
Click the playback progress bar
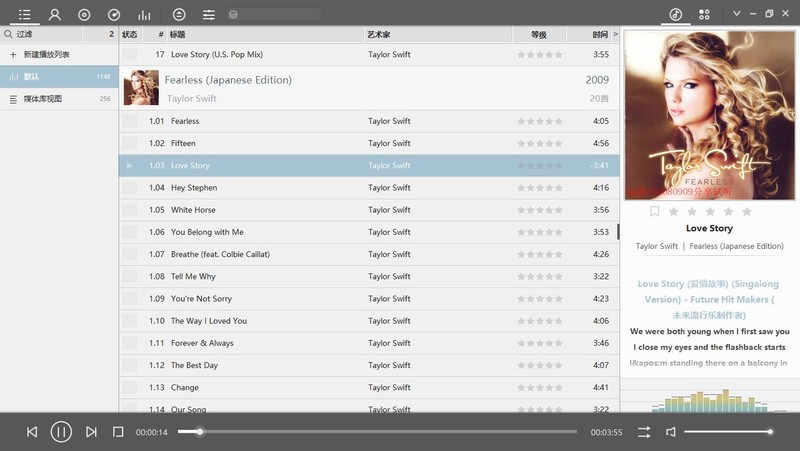click(378, 432)
